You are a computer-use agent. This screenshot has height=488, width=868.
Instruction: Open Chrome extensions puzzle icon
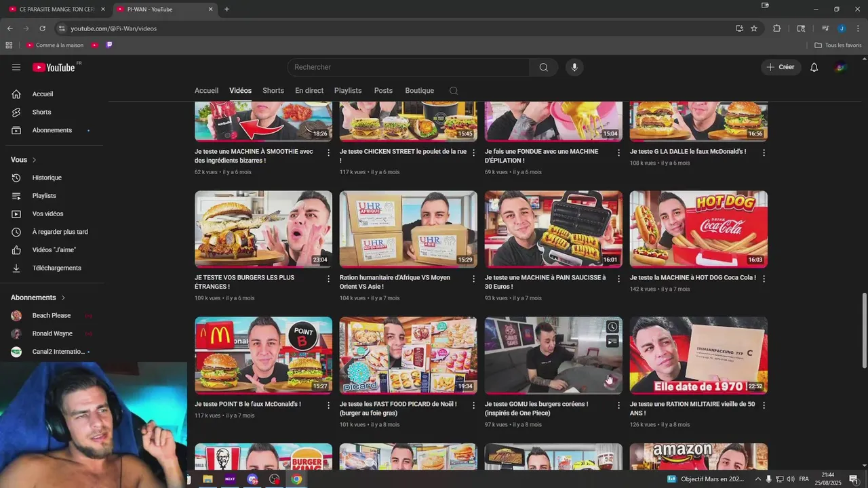pyautogui.click(x=777, y=28)
